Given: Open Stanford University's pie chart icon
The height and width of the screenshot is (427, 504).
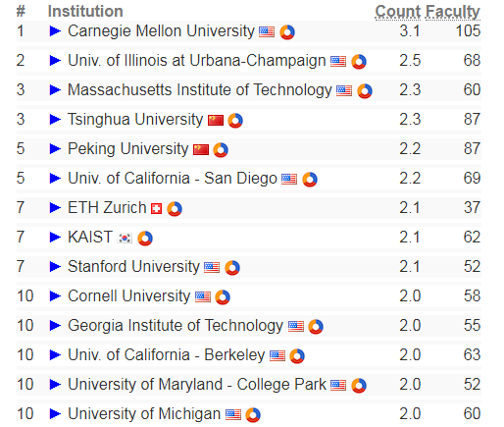Looking at the screenshot, I should click(232, 268).
